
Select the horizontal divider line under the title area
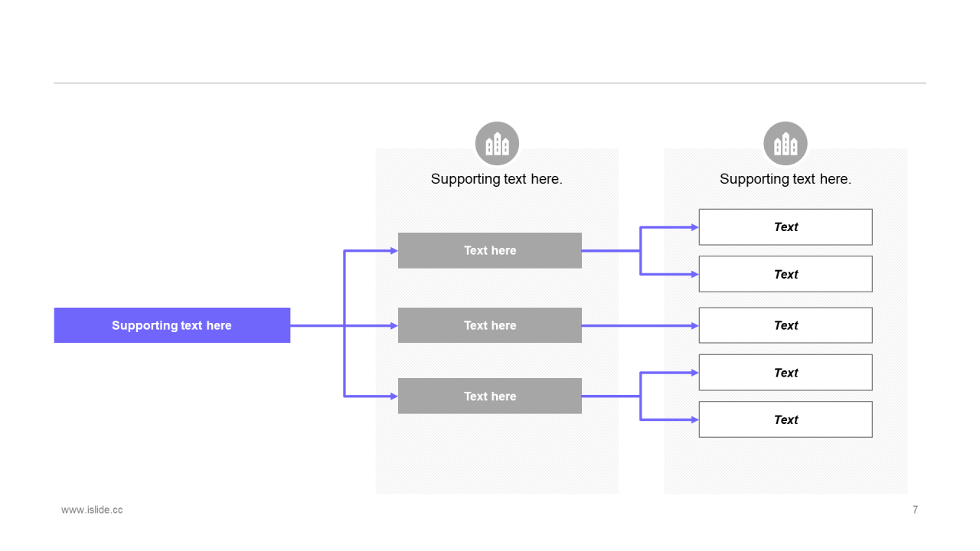[490, 83]
